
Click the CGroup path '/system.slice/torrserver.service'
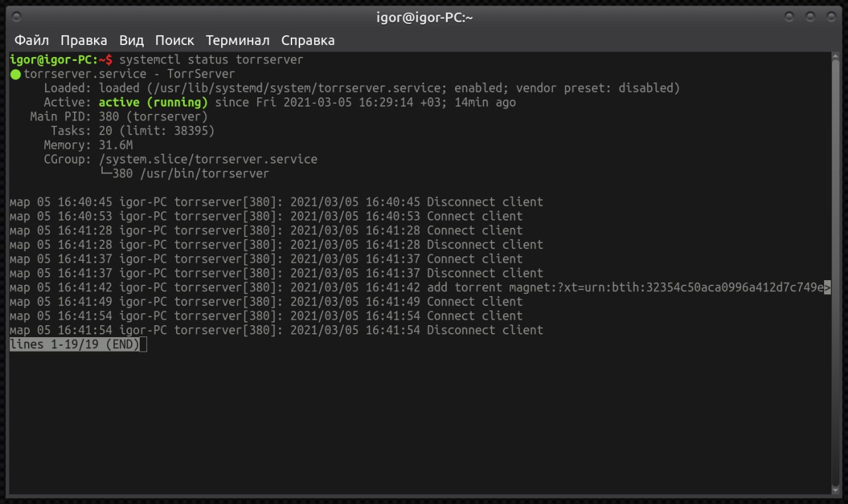pyautogui.click(x=208, y=160)
